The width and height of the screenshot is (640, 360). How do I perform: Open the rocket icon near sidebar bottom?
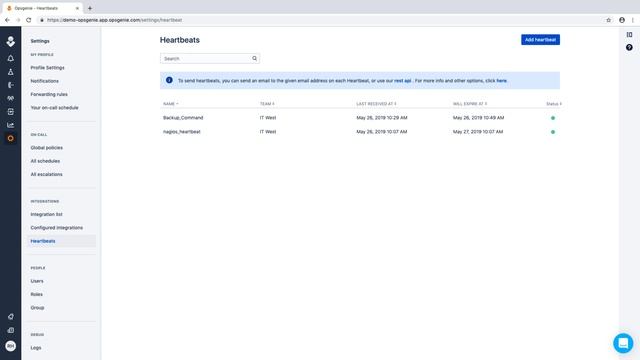[11, 316]
